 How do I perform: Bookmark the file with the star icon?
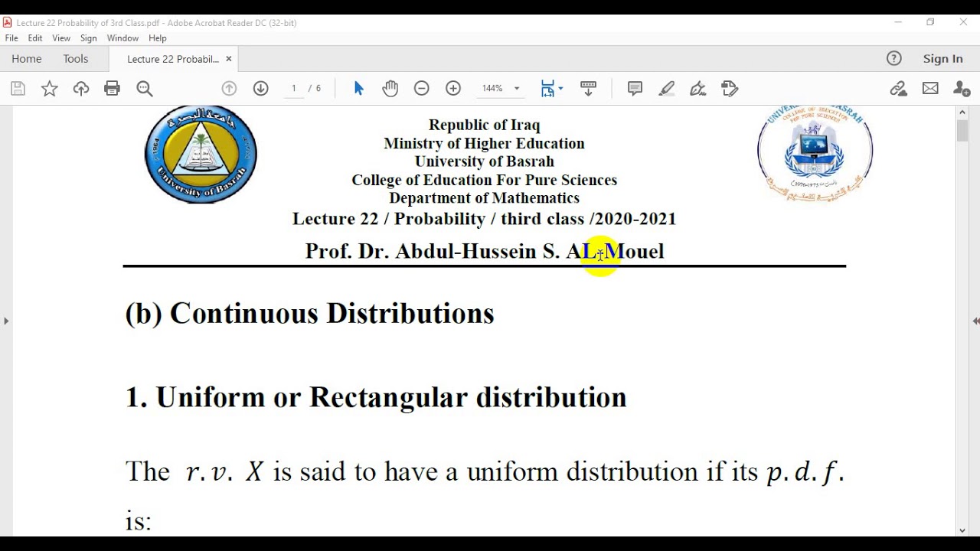[50, 89]
